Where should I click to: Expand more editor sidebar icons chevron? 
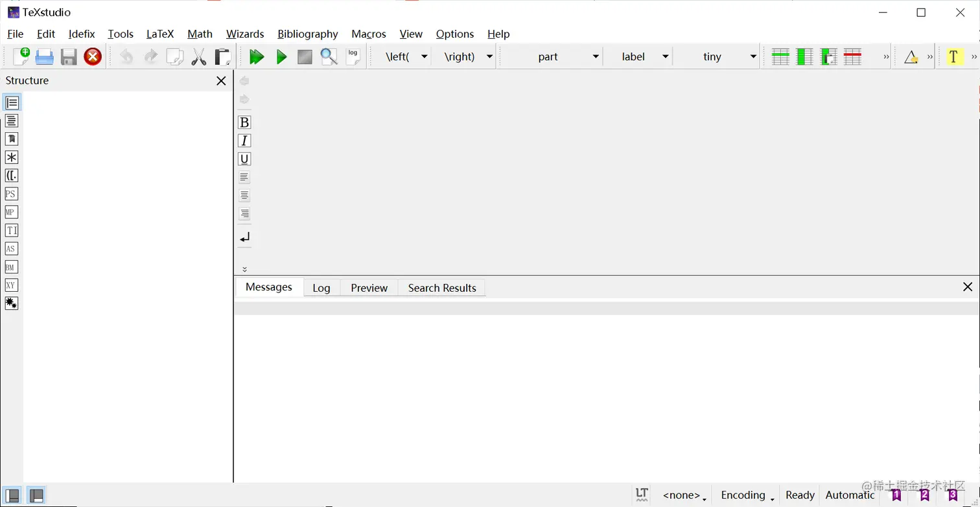244,269
